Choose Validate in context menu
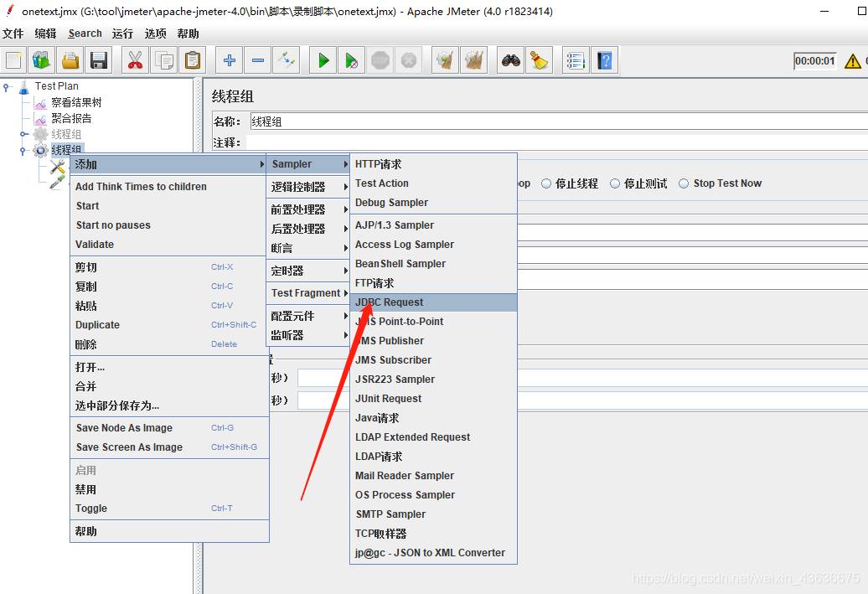868x594 pixels. pyautogui.click(x=169, y=245)
